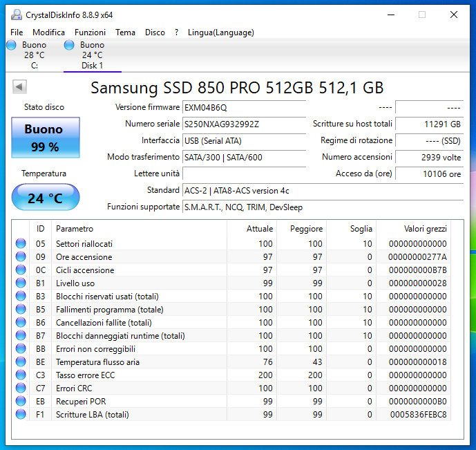Click the transfer mode field SATA/300 | SATA/600
This screenshot has height=450, width=476.
(x=244, y=158)
